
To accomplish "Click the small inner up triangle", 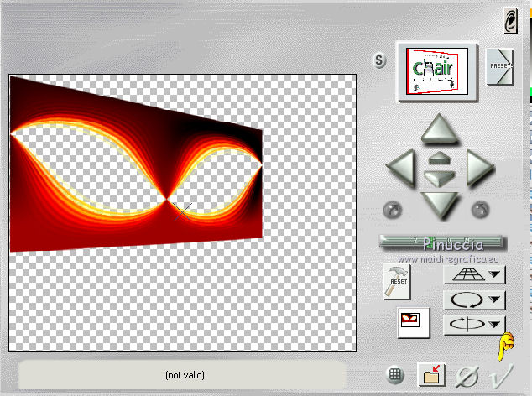I will point(439,158).
